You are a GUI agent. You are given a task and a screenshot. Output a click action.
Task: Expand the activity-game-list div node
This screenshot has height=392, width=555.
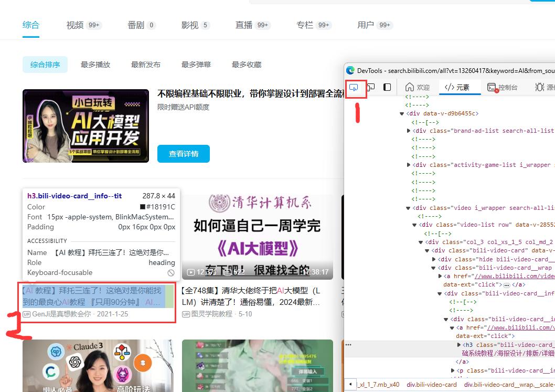pyautogui.click(x=409, y=164)
